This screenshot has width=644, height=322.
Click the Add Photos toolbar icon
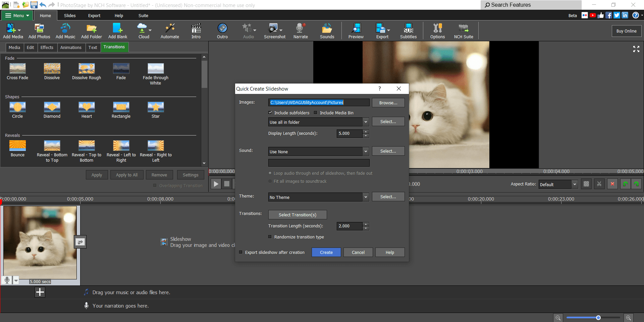pyautogui.click(x=39, y=31)
